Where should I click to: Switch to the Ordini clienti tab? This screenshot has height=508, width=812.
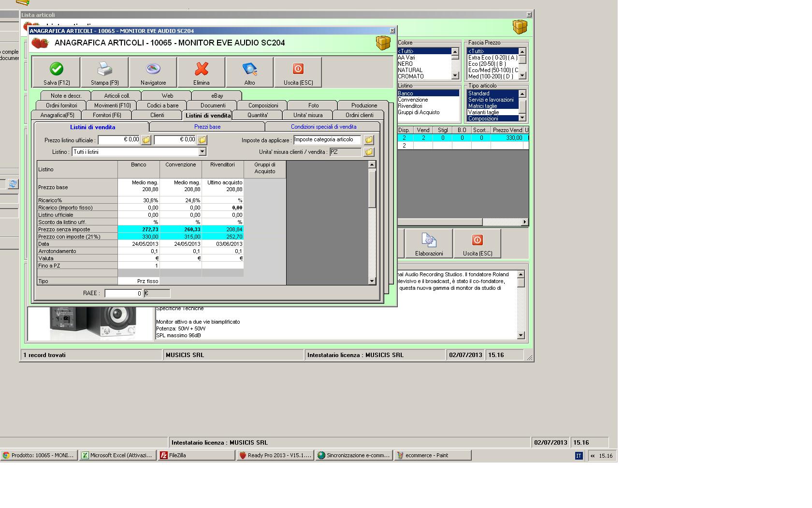[x=359, y=115]
